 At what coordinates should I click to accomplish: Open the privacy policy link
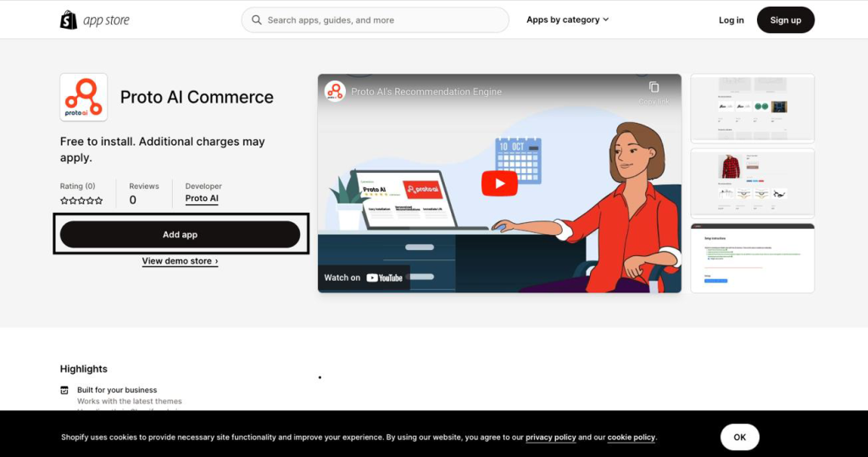(x=551, y=437)
